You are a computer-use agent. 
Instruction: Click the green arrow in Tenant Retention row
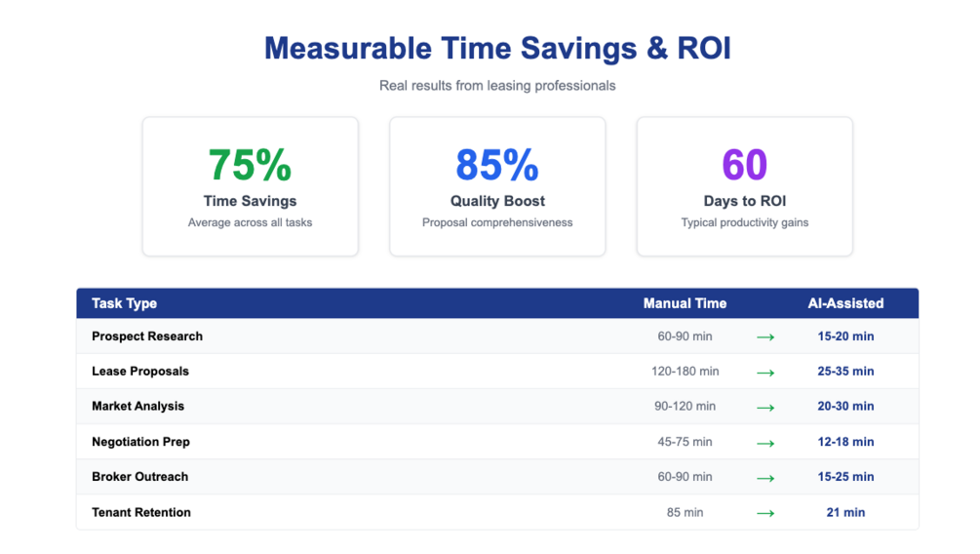click(765, 513)
